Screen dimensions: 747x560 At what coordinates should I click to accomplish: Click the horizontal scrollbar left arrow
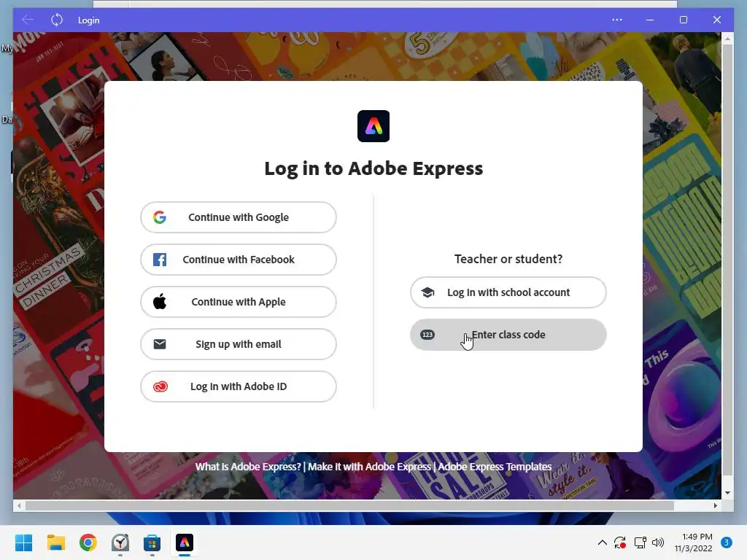[x=19, y=506]
